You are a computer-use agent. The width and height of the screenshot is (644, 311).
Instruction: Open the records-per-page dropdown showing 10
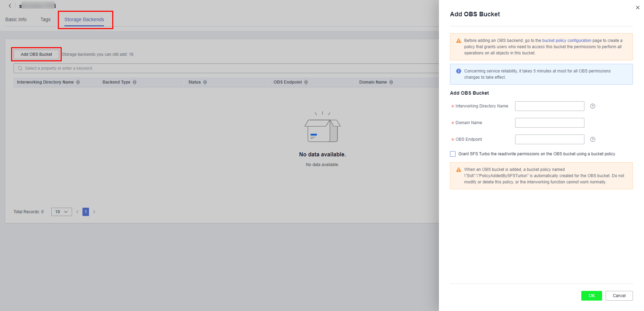pos(62,212)
